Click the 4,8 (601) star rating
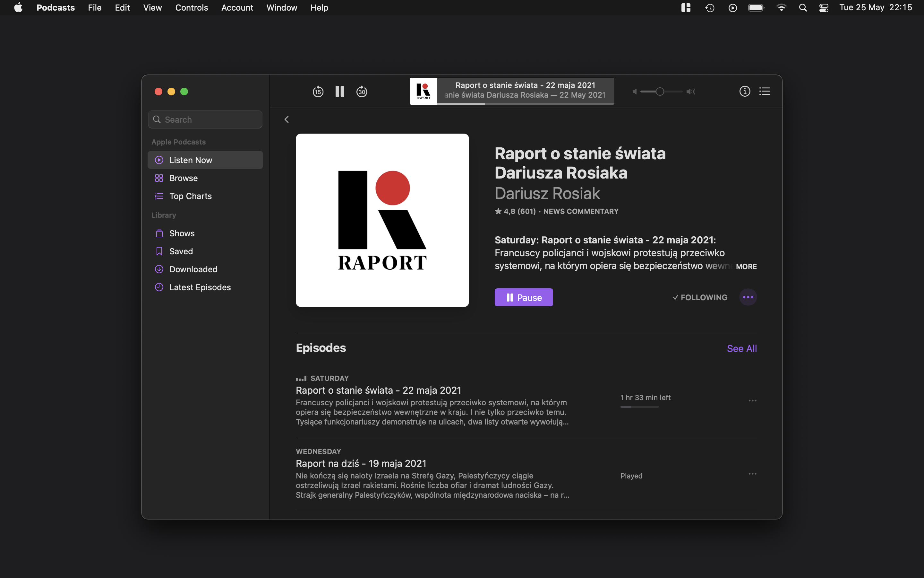Screen dimensions: 924x578 [515, 211]
